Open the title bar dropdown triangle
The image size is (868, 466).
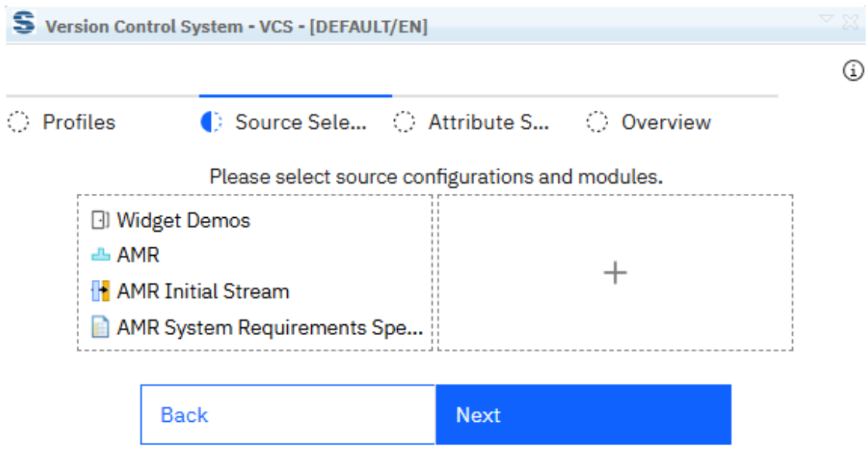[x=826, y=19]
